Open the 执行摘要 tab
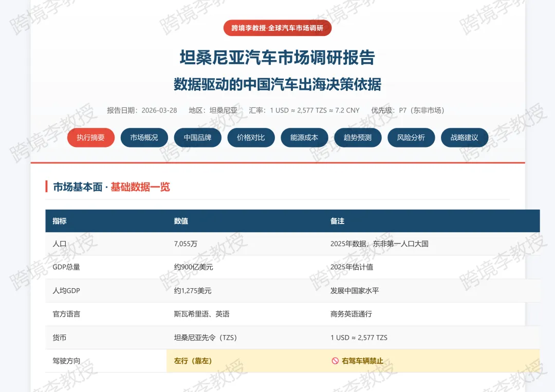Viewport: 555px width, 392px height. click(90, 137)
